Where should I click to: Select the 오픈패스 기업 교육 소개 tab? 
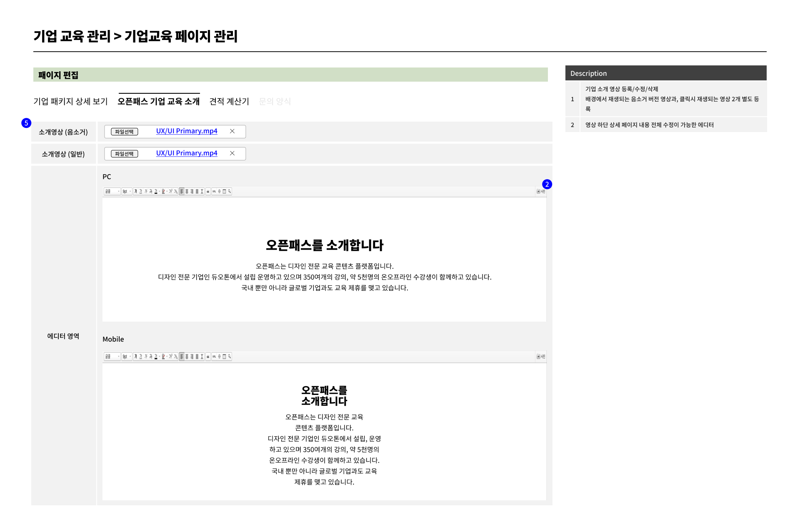pyautogui.click(x=159, y=101)
